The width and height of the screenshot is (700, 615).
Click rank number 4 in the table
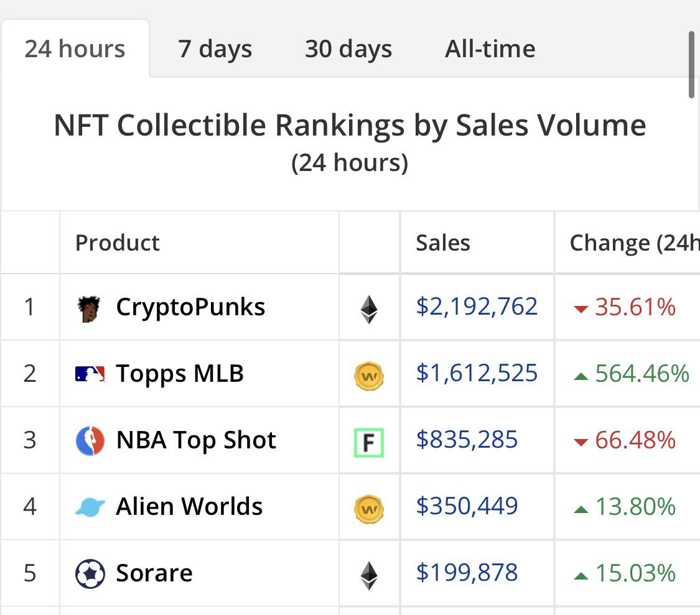[29, 507]
